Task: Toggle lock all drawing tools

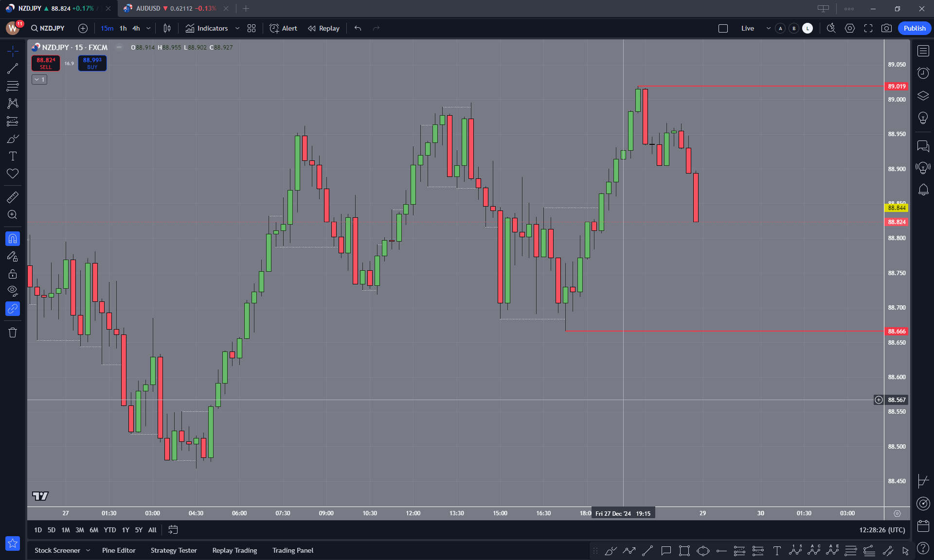Action: pos(13,274)
